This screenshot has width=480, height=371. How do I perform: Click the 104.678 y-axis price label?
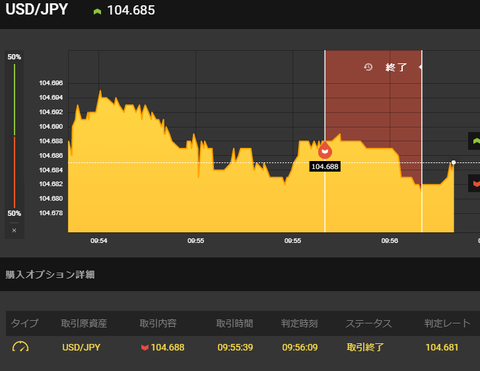51,213
